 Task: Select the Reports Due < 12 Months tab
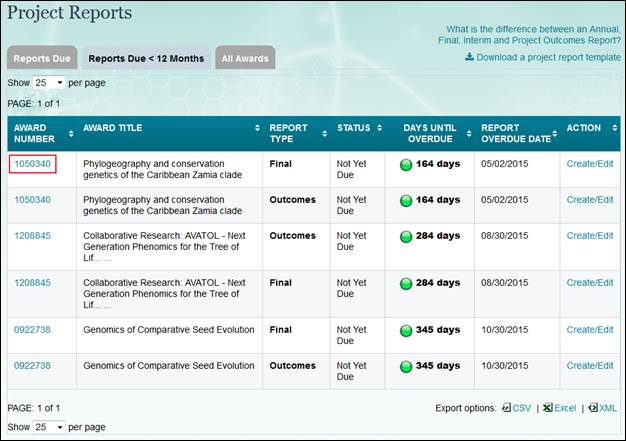point(146,58)
